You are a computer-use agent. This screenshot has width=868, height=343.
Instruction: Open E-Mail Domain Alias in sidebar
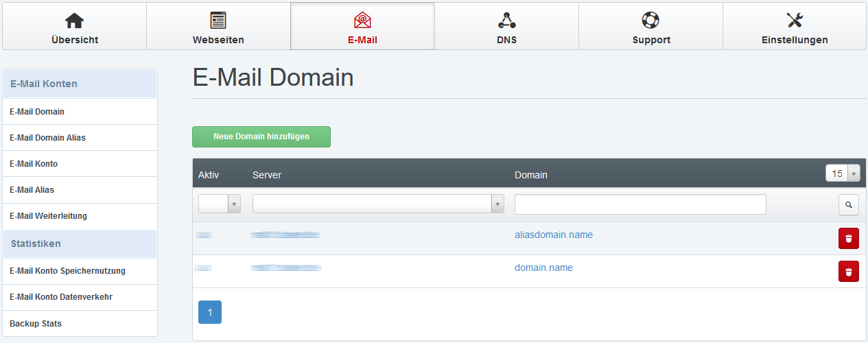(47, 138)
